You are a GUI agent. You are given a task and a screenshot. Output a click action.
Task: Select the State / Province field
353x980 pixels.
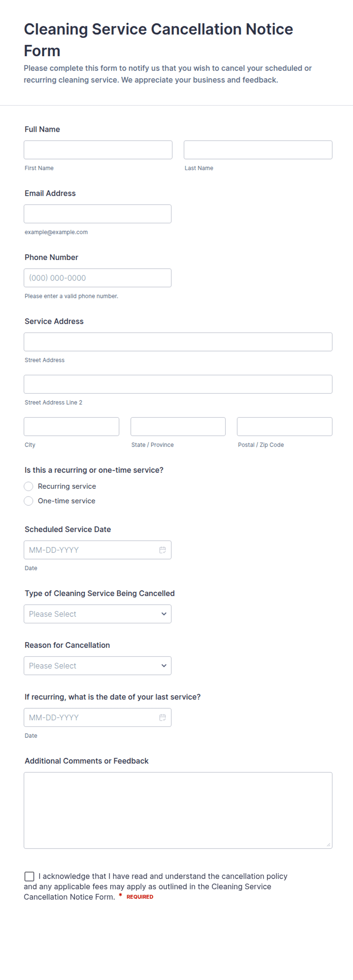pos(178,427)
